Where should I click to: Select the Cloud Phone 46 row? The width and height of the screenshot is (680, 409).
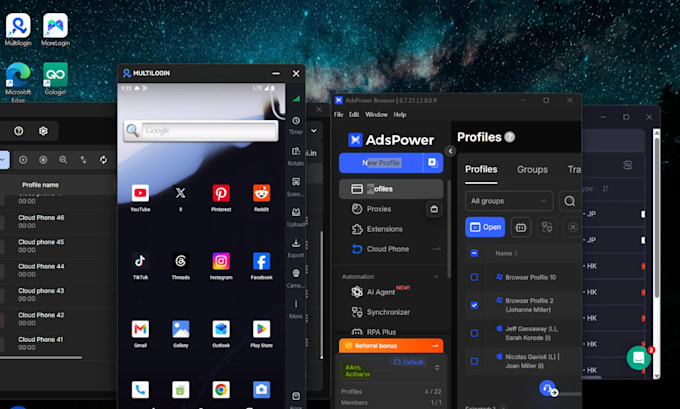tap(57, 221)
